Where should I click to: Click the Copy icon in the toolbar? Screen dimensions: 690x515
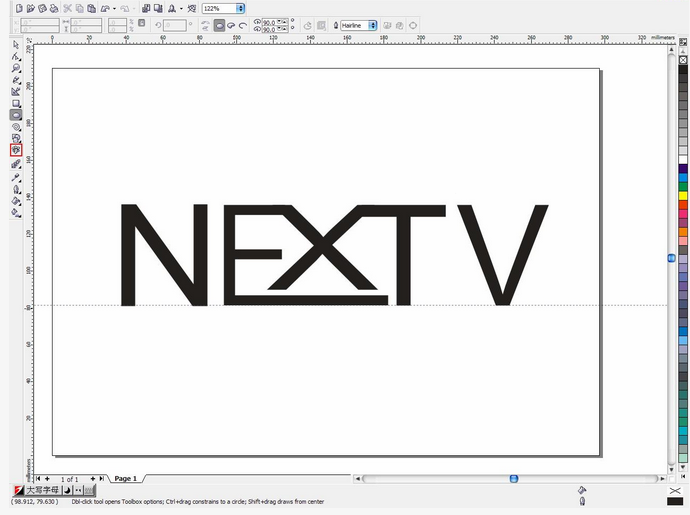coord(80,8)
